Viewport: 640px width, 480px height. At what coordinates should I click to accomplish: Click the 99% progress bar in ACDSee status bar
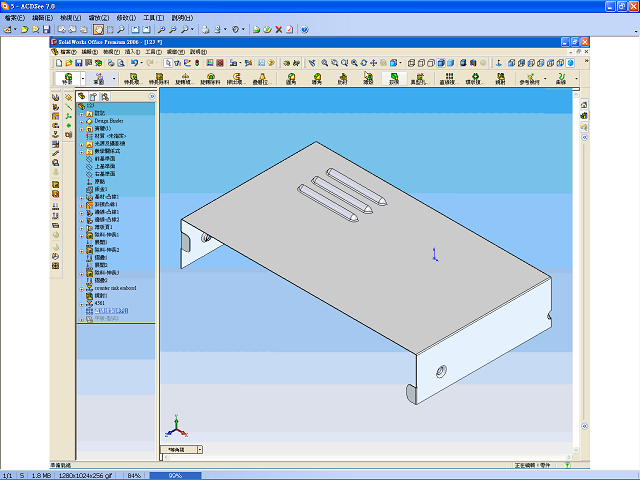click(x=175, y=476)
